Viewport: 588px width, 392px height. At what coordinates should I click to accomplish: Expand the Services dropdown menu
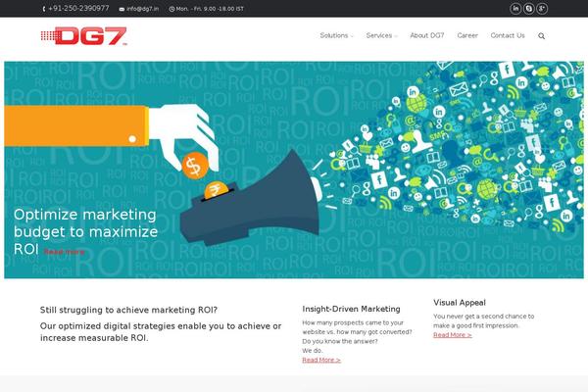[382, 35]
